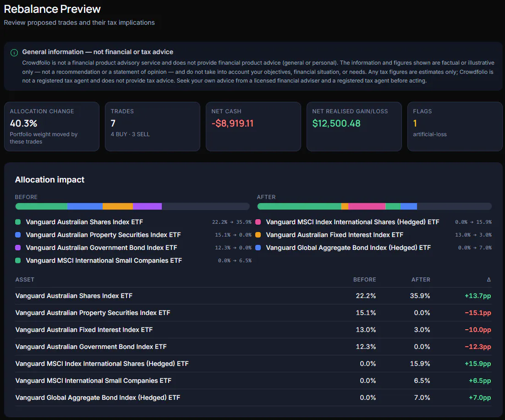This screenshot has height=420, width=505.
Task: Click the −15.1pp delta value
Action: (478, 313)
